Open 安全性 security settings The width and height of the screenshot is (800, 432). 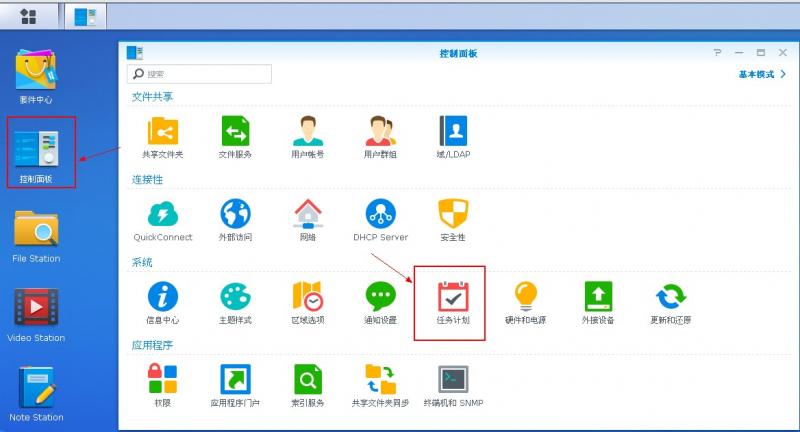tap(453, 220)
